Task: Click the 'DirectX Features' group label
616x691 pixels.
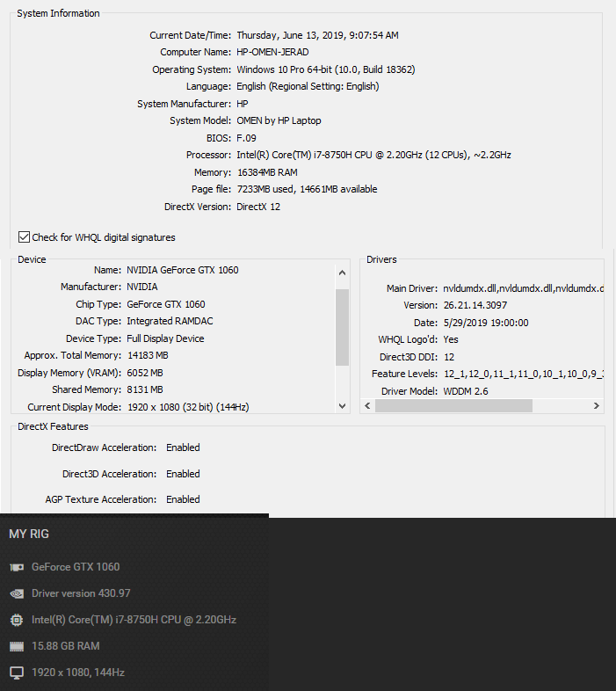Action: [53, 426]
